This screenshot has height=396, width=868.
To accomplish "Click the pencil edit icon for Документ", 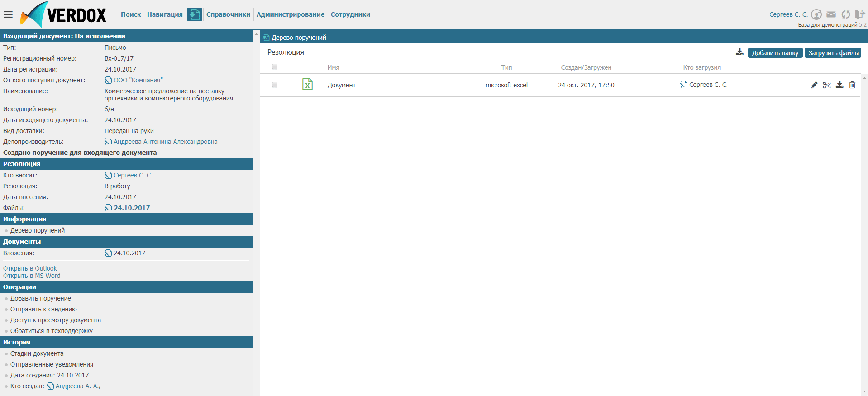I will (814, 85).
